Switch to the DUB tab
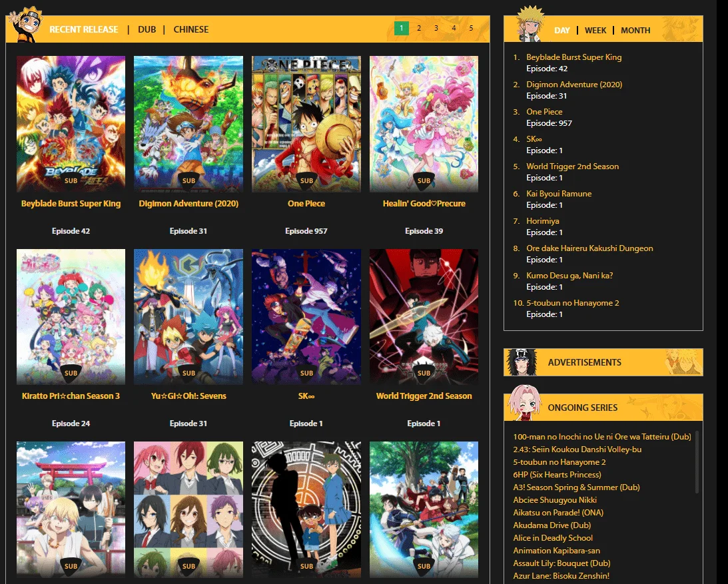The height and width of the screenshot is (584, 728). coord(147,29)
